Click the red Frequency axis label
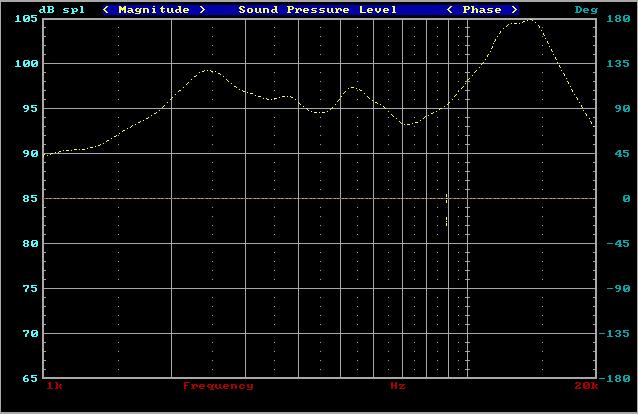638x414 pixels. (218, 386)
